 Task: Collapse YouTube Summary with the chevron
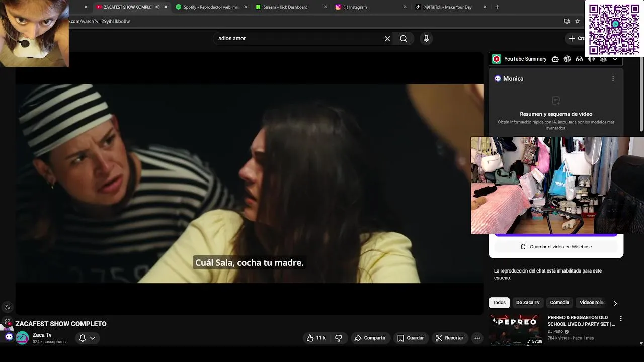(615, 59)
